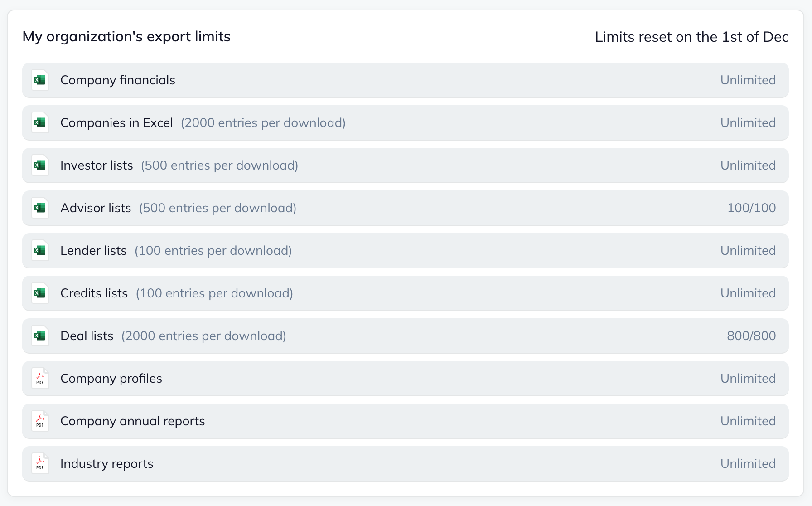Select the Excel icon for Credits lists
Screen dimensions: 812x506
[40, 293]
